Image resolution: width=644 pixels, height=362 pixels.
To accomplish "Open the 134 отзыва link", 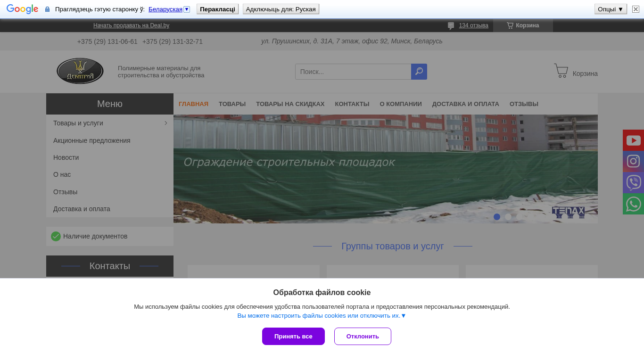I will (474, 25).
